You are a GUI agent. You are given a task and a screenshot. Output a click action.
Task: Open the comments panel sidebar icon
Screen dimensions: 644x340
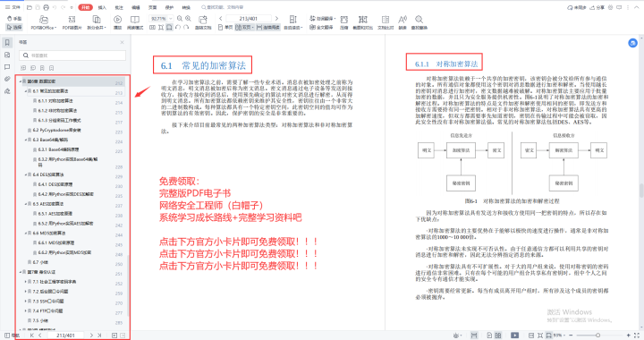[7, 66]
